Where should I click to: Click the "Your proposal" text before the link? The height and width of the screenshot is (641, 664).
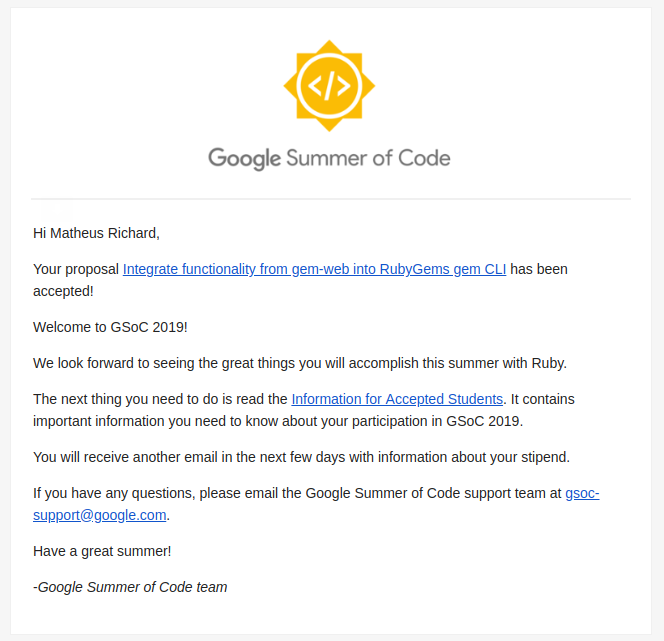click(76, 269)
